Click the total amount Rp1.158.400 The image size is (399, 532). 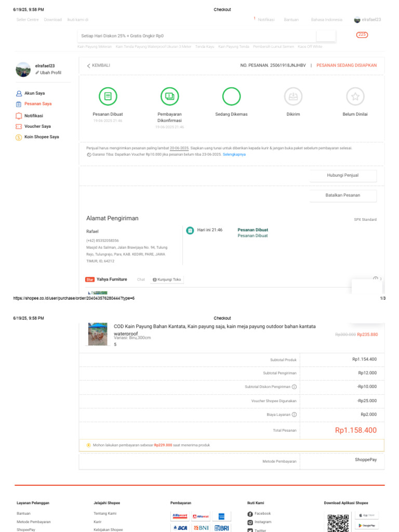[x=356, y=430]
